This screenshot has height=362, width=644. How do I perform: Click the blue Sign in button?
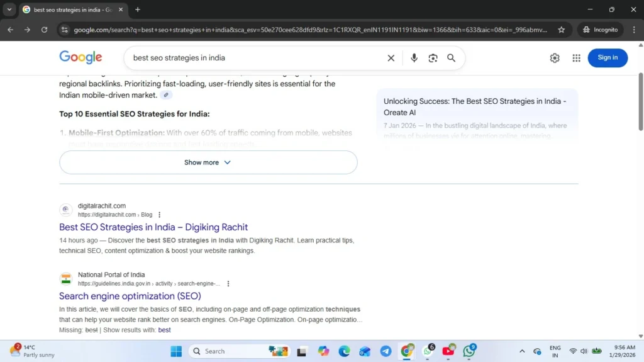coord(607,58)
